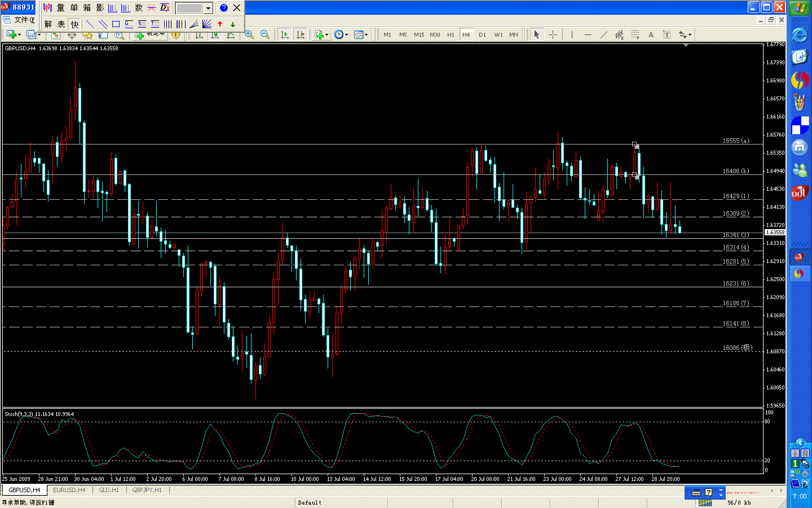The width and height of the screenshot is (812, 508).
Task: Zoom out on the chart
Action: click(x=264, y=34)
